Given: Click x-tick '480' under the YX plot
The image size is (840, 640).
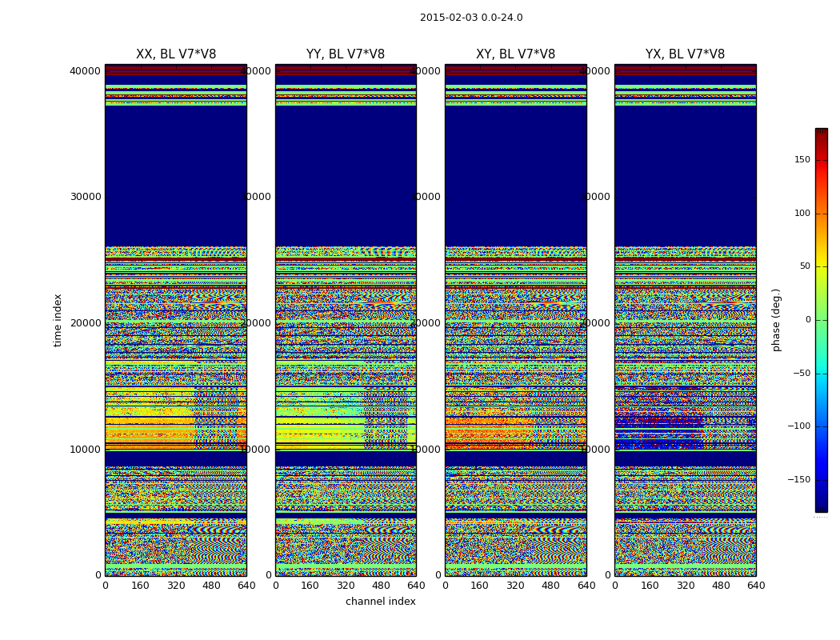Looking at the screenshot, I should (721, 586).
